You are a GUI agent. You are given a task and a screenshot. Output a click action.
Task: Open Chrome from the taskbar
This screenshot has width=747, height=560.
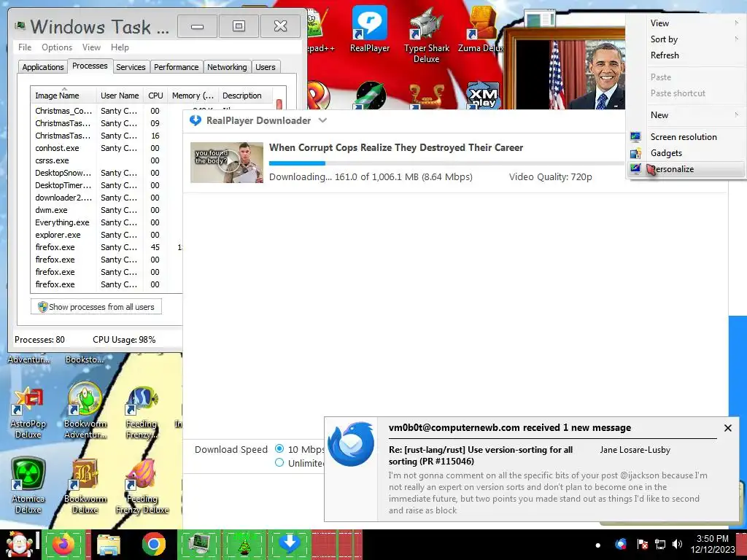[x=153, y=544]
